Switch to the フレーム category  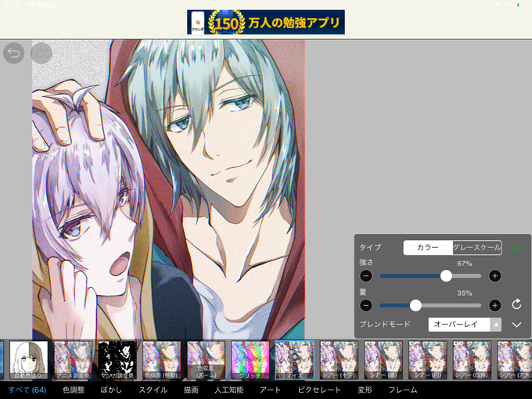coord(403,390)
